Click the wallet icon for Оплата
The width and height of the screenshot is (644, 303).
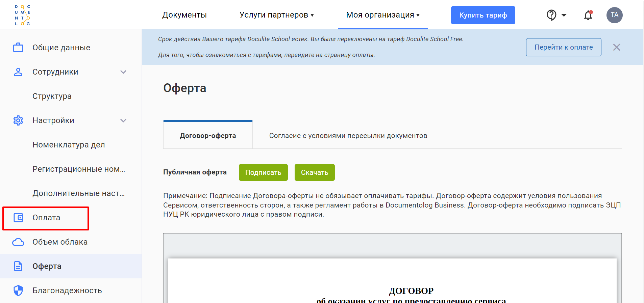click(18, 218)
